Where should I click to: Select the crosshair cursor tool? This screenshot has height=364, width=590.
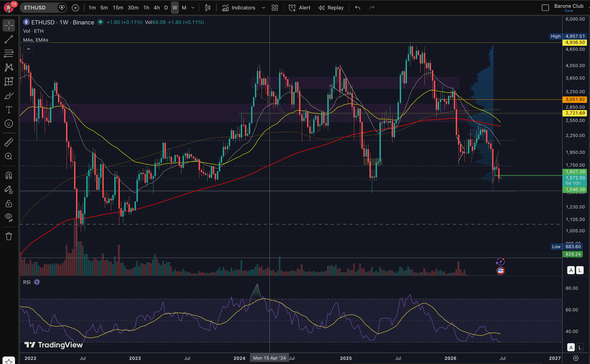[x=9, y=26]
